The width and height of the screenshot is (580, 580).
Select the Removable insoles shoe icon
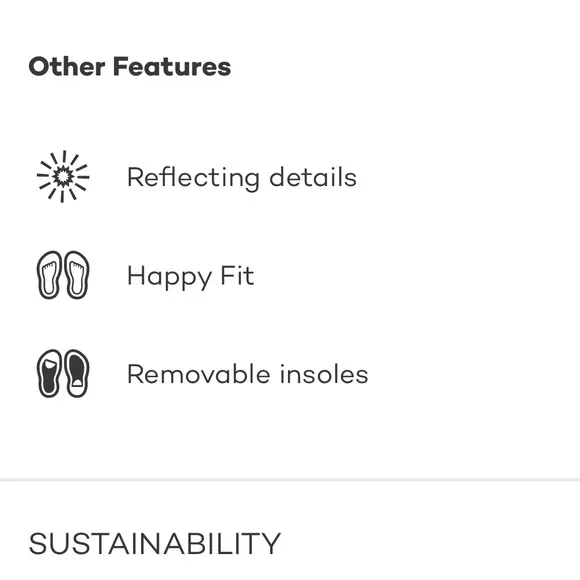coord(63,373)
